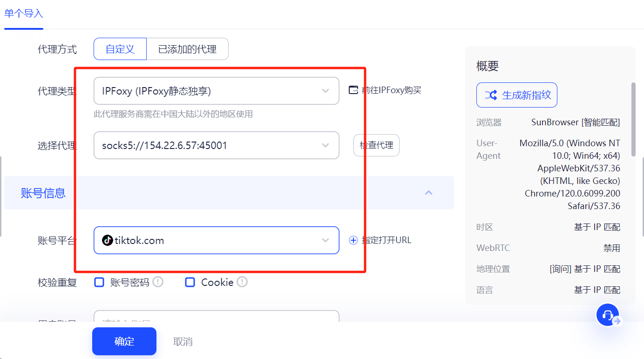The height and width of the screenshot is (359, 644).
Task: Click the info icon next to Cookie
Action: (x=242, y=282)
